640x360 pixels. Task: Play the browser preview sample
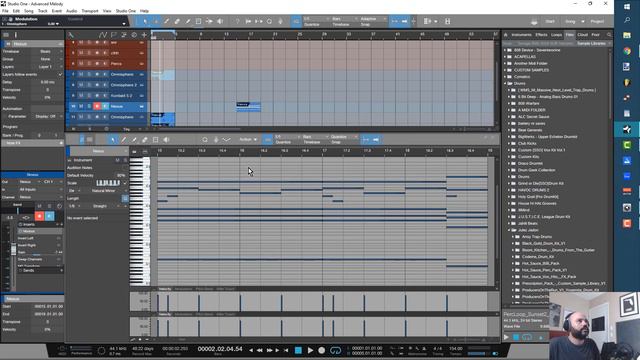[x=507, y=337]
